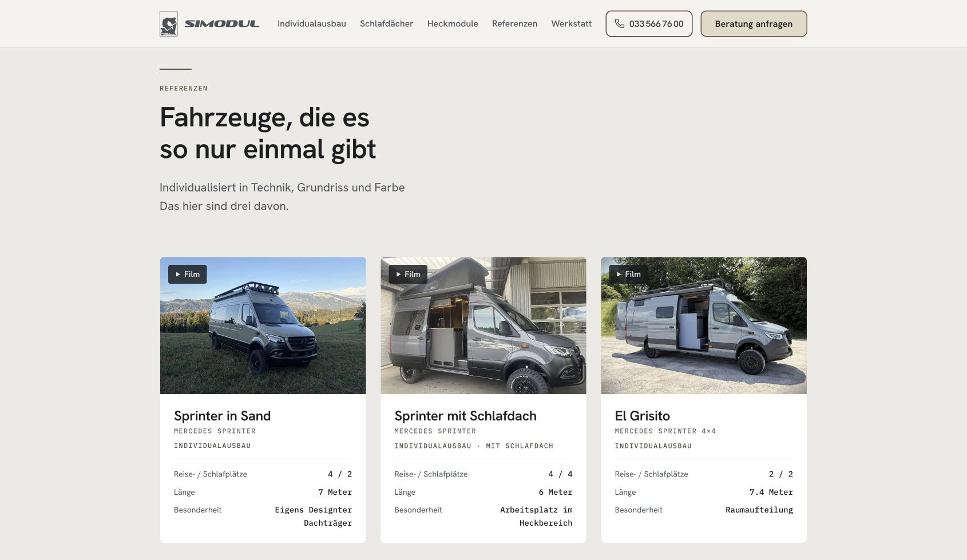Click the text Arbeitsplatz im Heckbereich

pos(536,516)
